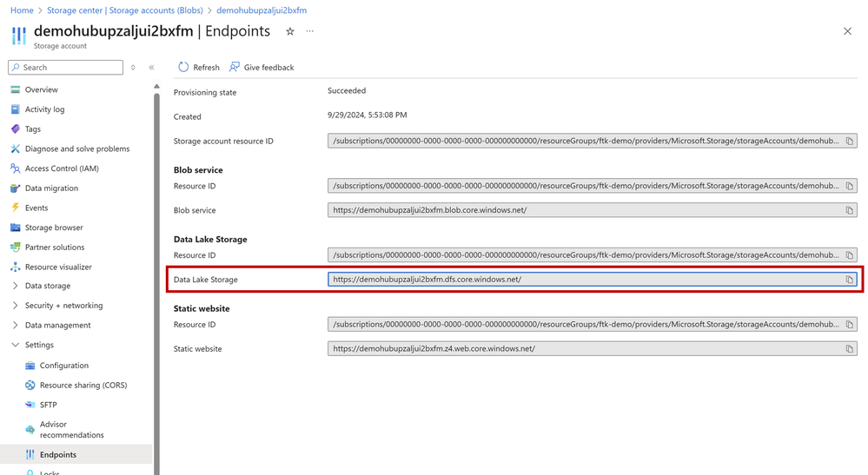Click the Endpoints icon in sidebar
Screen dimensions: 868x475
coord(30,454)
